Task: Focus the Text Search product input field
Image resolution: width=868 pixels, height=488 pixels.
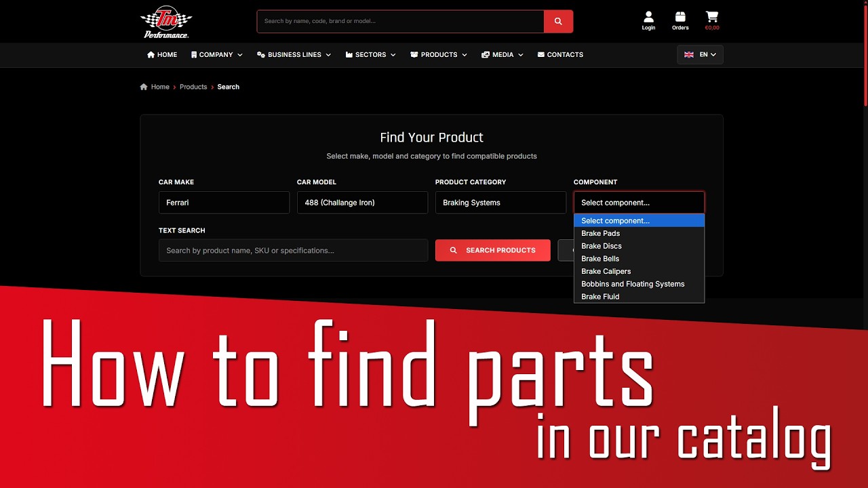Action: [x=293, y=250]
